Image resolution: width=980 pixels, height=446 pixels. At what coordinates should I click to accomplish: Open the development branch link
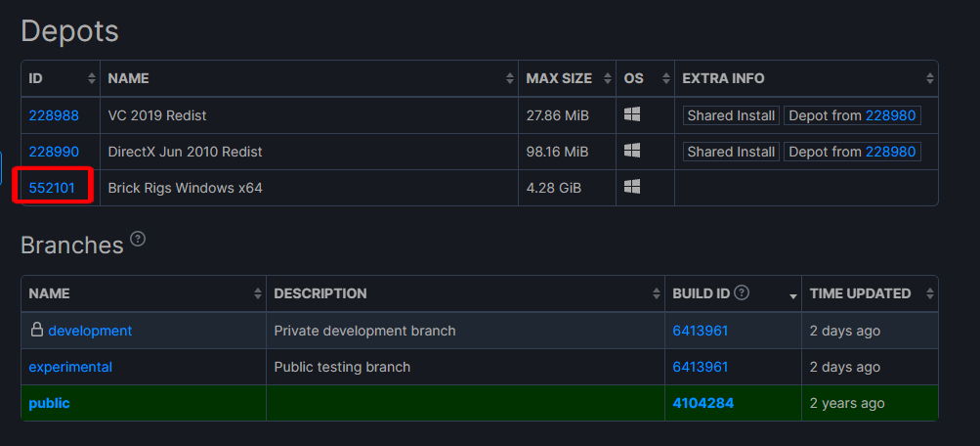point(90,331)
